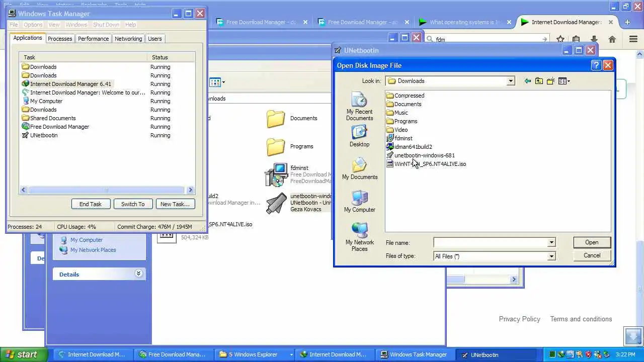Switch to the Processes tab
This screenshot has width=644, height=362.
coord(60,39)
